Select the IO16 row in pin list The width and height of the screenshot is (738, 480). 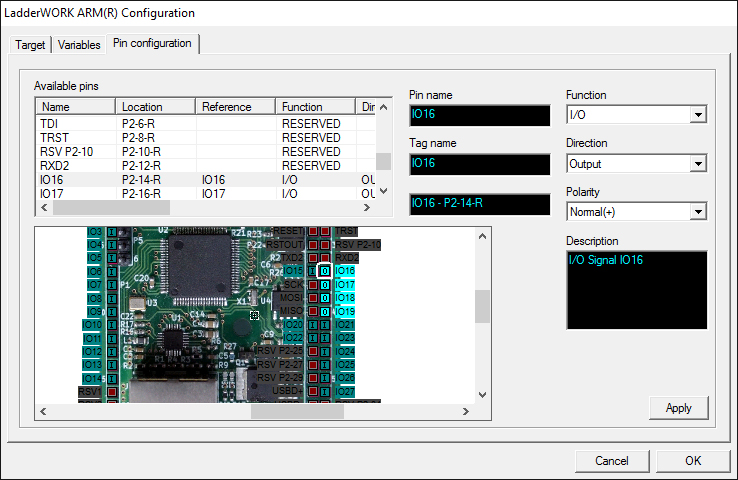click(x=206, y=180)
